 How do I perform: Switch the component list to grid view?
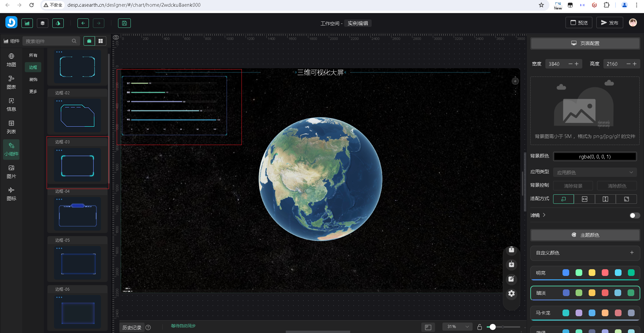point(101,41)
